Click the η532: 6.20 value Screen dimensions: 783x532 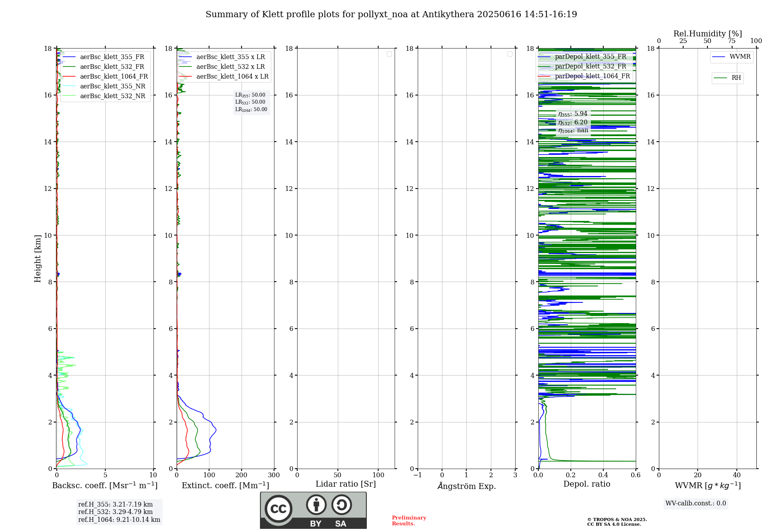[573, 122]
